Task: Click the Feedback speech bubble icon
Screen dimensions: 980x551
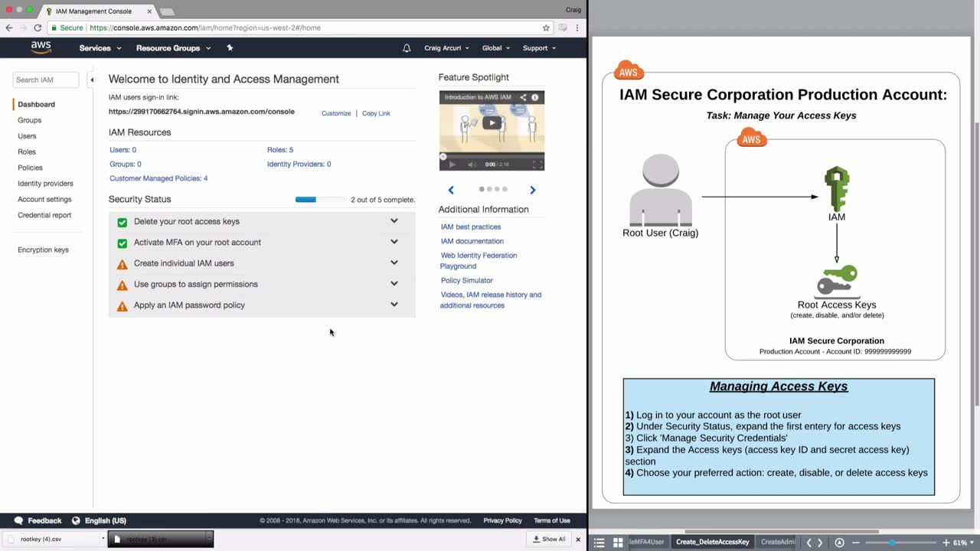Action: [18, 520]
